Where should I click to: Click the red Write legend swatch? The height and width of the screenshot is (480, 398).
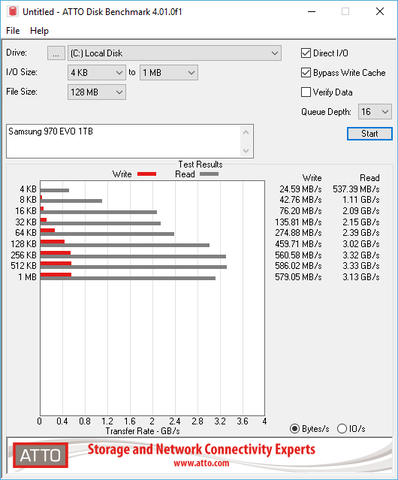pyautogui.click(x=147, y=174)
